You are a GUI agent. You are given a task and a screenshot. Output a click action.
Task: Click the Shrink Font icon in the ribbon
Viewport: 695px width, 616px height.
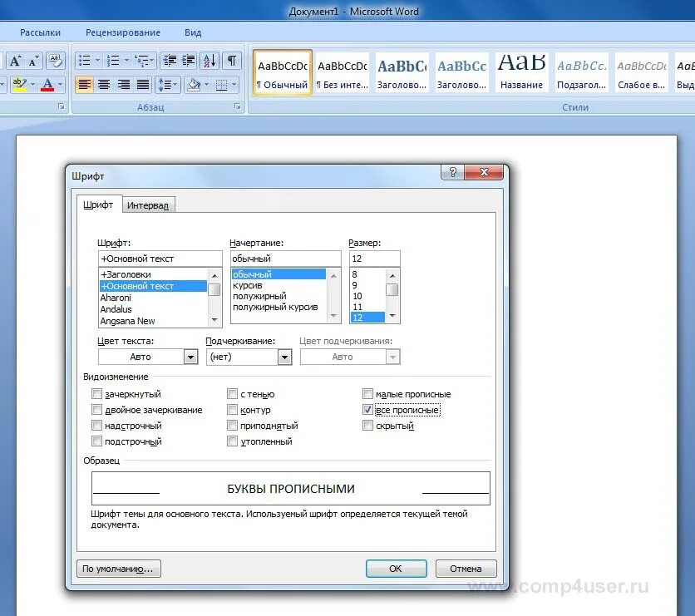(x=33, y=61)
